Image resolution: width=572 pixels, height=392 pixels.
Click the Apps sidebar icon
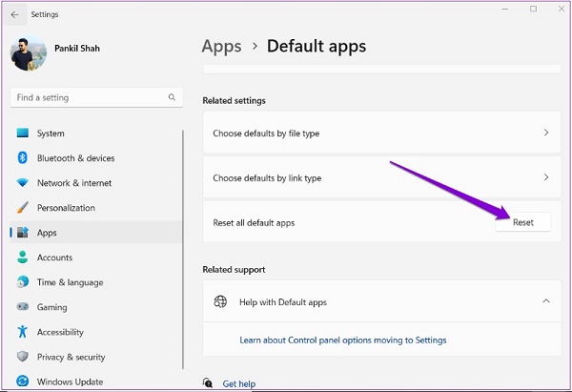click(x=23, y=232)
